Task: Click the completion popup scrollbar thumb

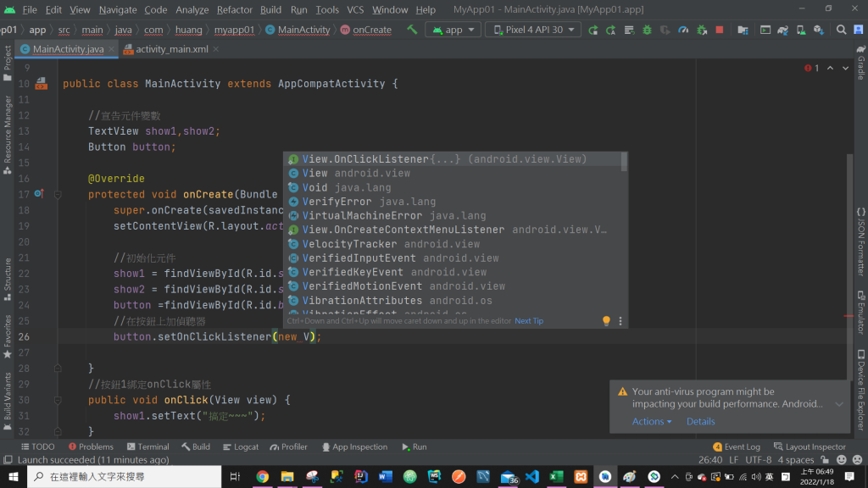Action: click(x=625, y=162)
